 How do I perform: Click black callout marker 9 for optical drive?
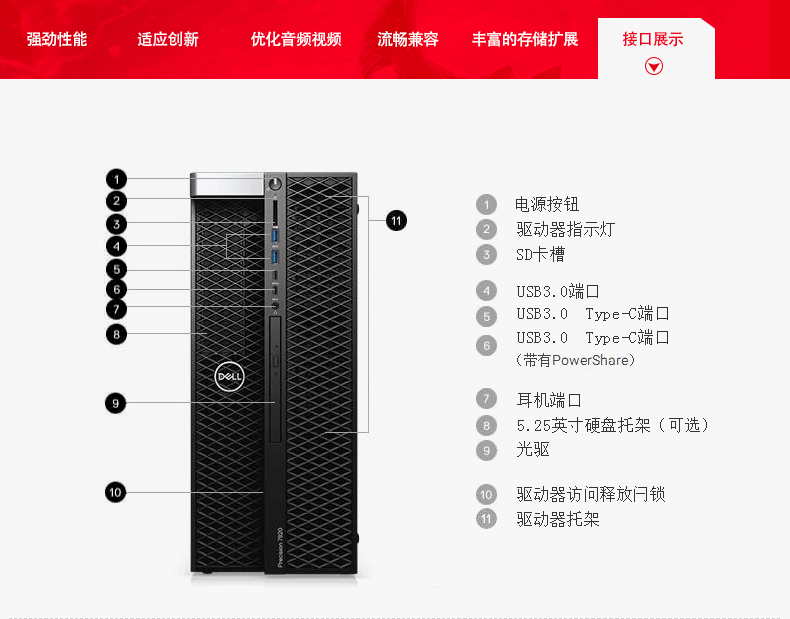[115, 403]
